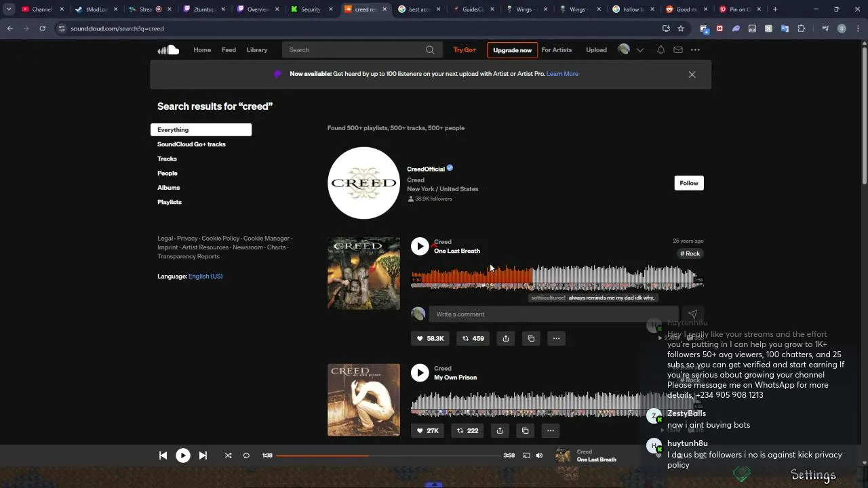
Task: Open the notifications bell
Action: click(660, 49)
